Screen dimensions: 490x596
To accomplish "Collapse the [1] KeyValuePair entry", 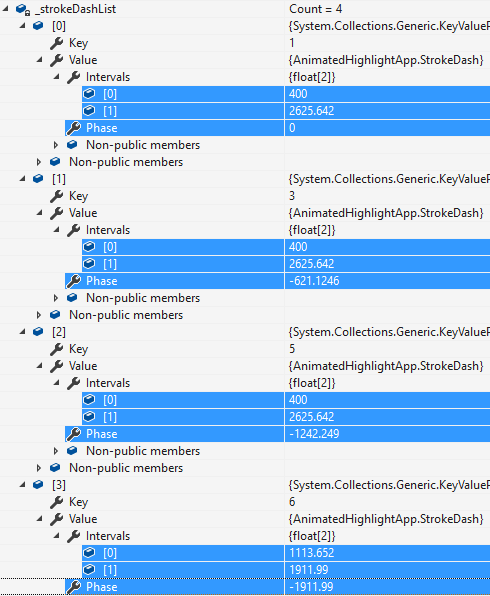I will [x=22, y=179].
